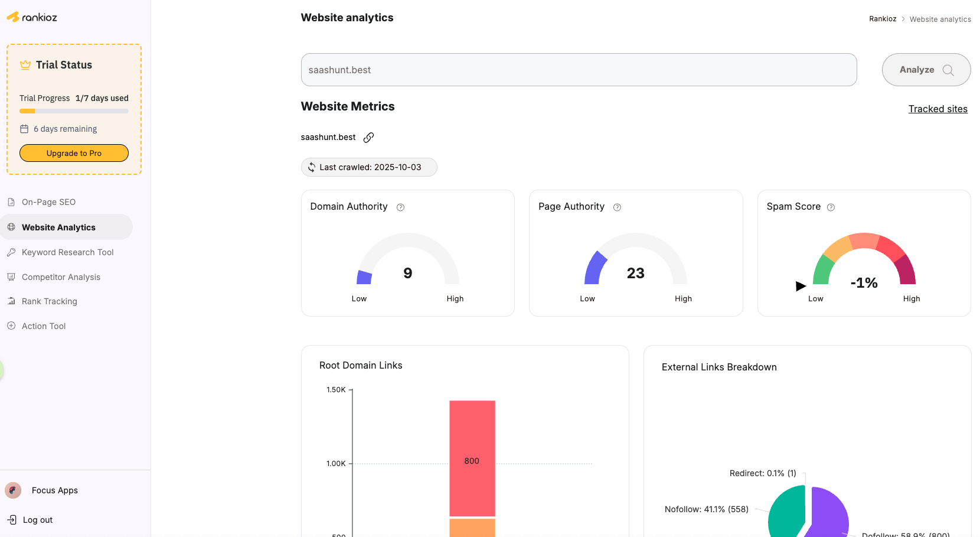This screenshot has width=980, height=537.
Task: Open the Keyword Research Tool
Action: coord(67,252)
